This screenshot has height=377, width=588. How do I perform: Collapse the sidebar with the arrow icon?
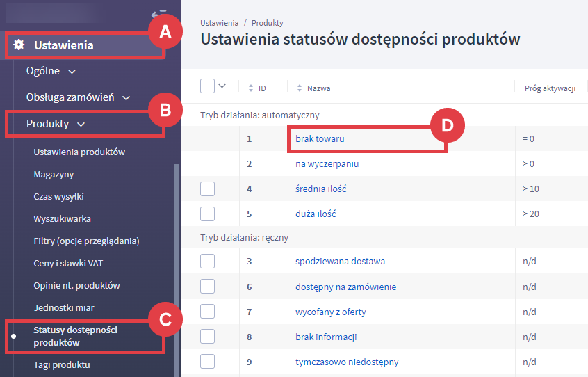158,14
